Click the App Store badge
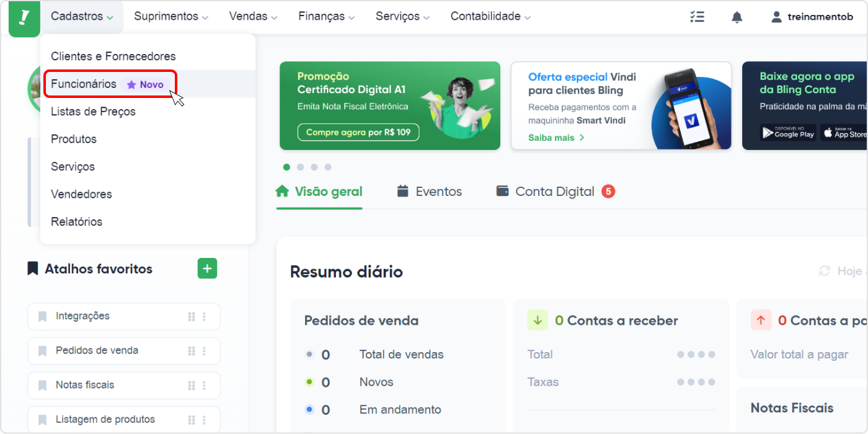This screenshot has width=868, height=434. tap(844, 132)
